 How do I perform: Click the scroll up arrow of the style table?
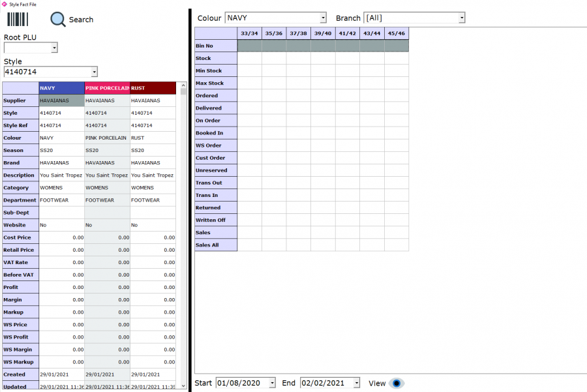183,85
